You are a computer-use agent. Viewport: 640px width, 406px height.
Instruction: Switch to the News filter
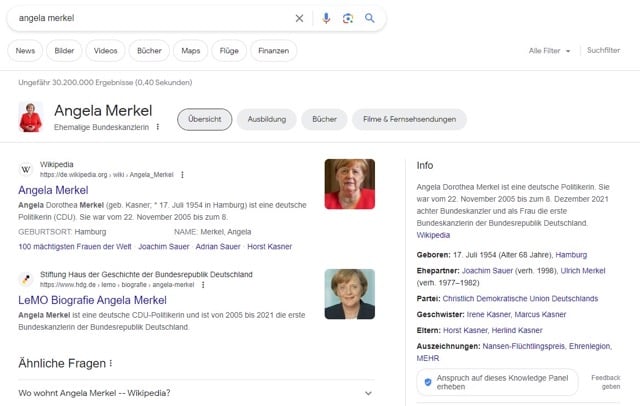click(x=25, y=51)
